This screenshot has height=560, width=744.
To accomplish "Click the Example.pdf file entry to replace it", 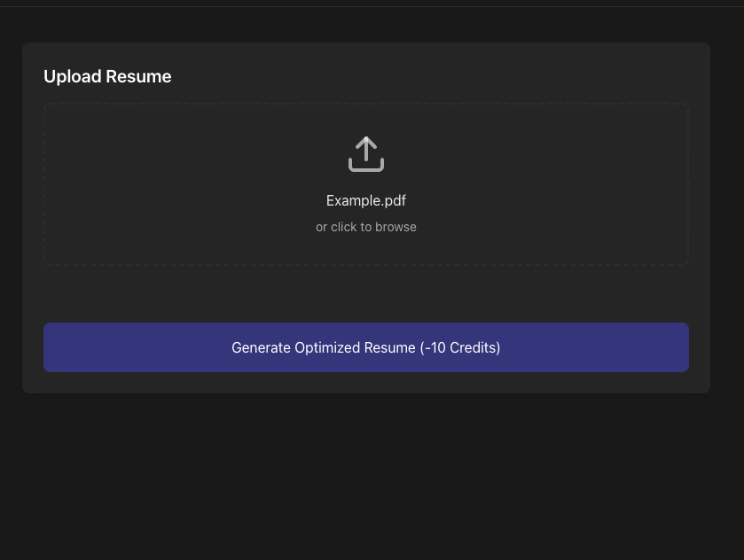I will (366, 200).
